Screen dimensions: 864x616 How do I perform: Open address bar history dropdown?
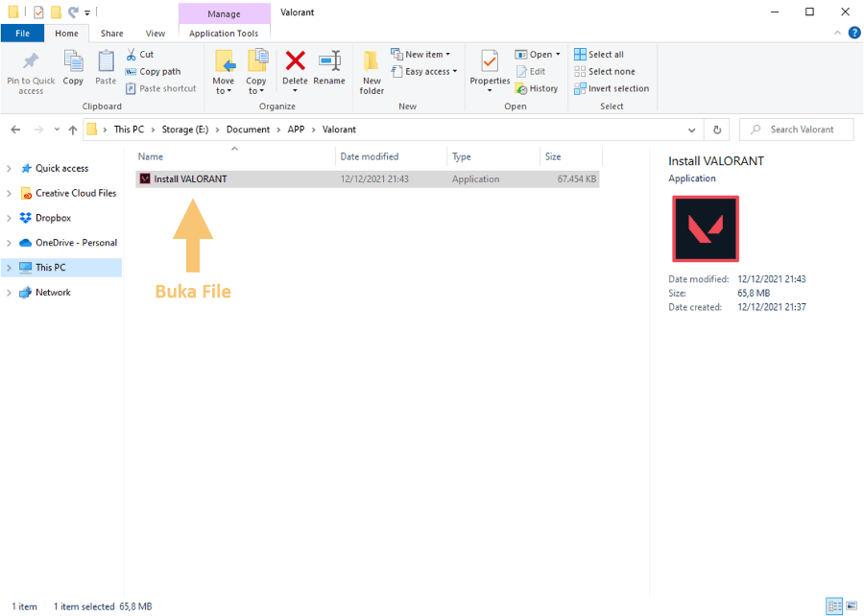click(x=691, y=130)
